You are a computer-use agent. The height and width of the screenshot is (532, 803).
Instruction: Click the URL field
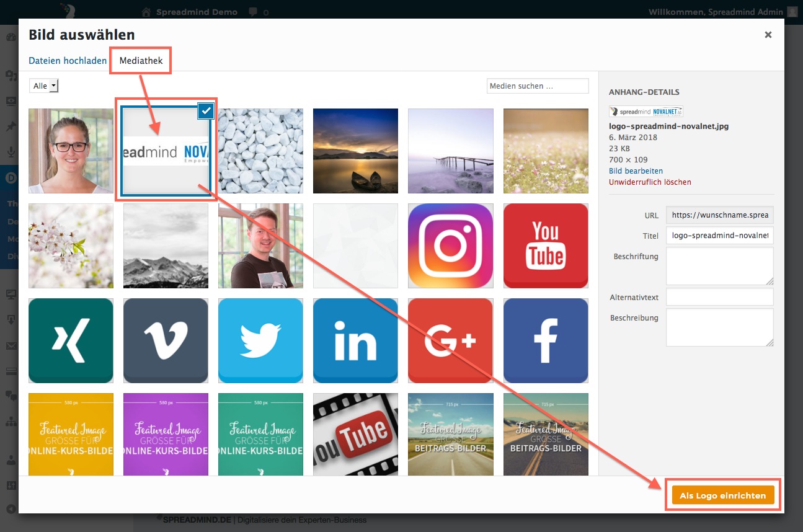(x=720, y=215)
